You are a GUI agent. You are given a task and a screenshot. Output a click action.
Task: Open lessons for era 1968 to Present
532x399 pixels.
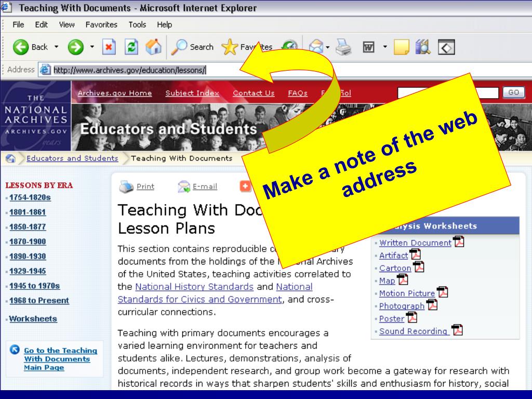coord(39,300)
